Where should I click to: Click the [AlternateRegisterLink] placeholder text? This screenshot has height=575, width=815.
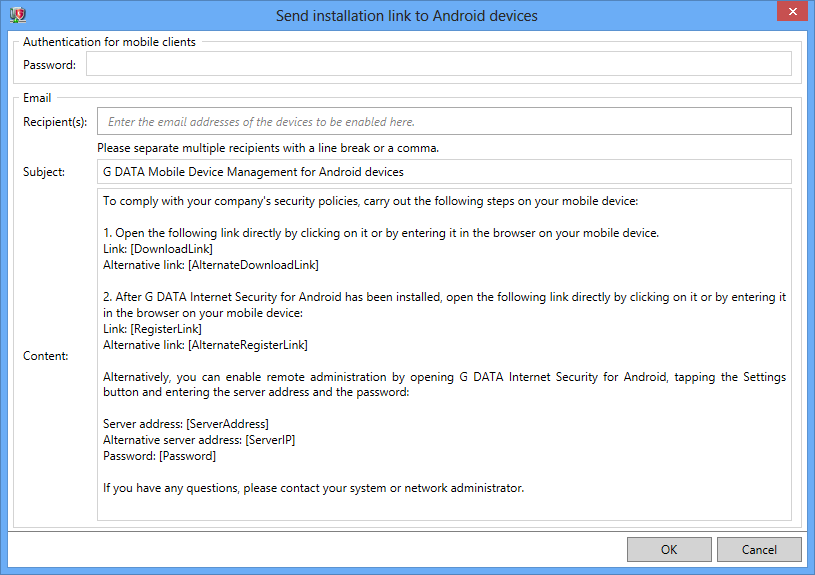click(x=247, y=345)
